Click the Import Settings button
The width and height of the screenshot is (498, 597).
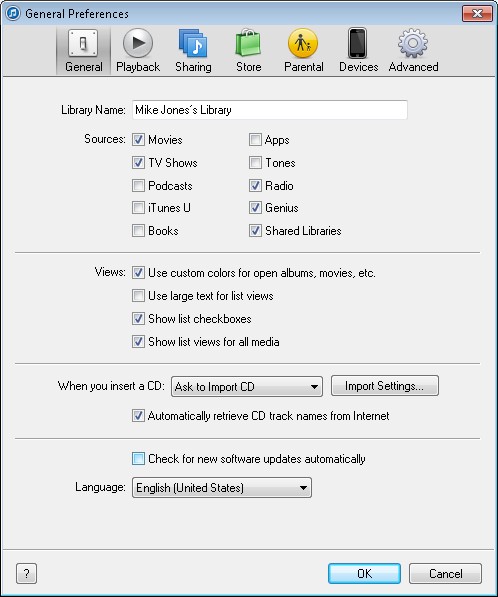tap(385, 386)
